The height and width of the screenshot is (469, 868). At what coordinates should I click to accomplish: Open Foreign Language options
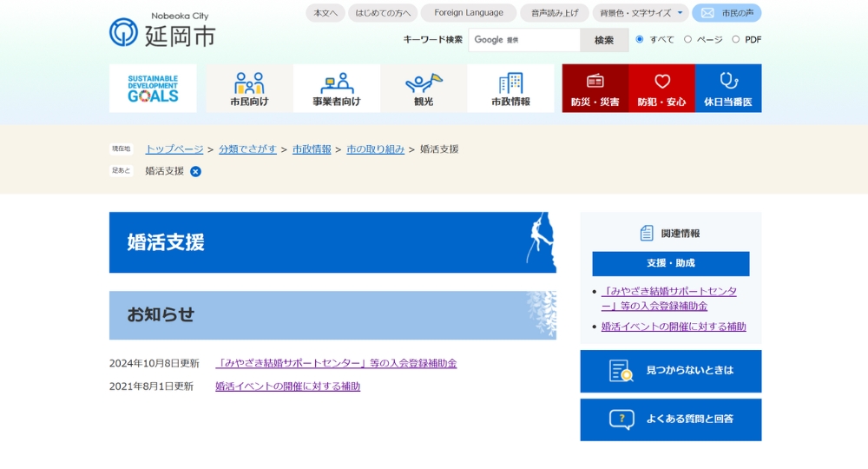pyautogui.click(x=469, y=13)
